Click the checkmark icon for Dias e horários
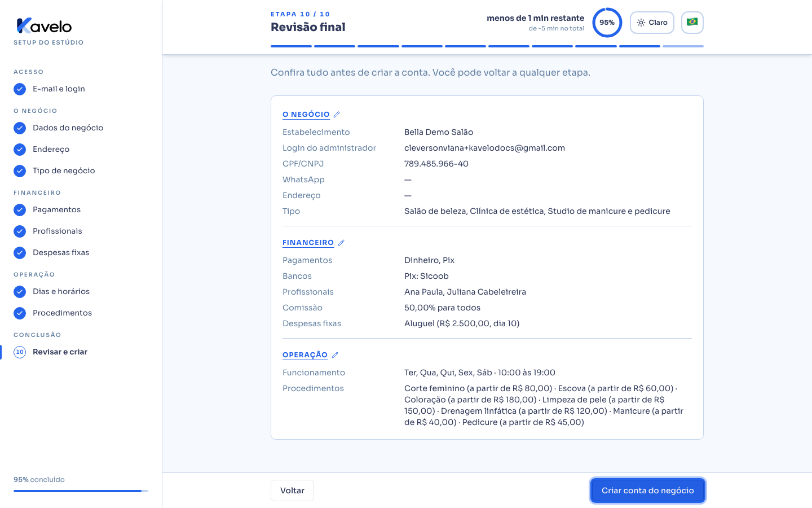This screenshot has width=812, height=508. 20,292
